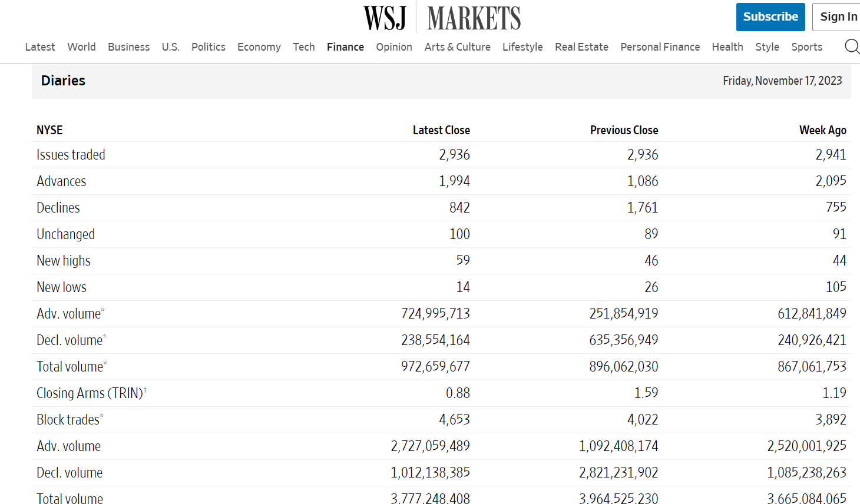
Task: Open the Opinion nav item
Action: click(x=394, y=47)
